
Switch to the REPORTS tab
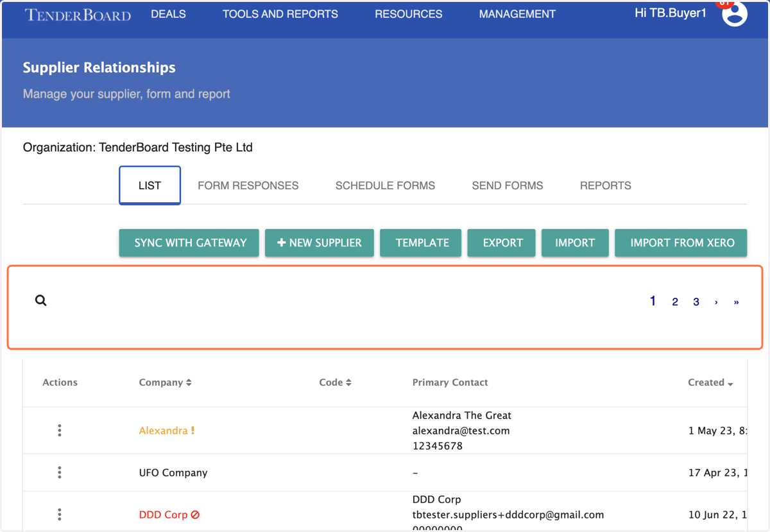point(606,185)
